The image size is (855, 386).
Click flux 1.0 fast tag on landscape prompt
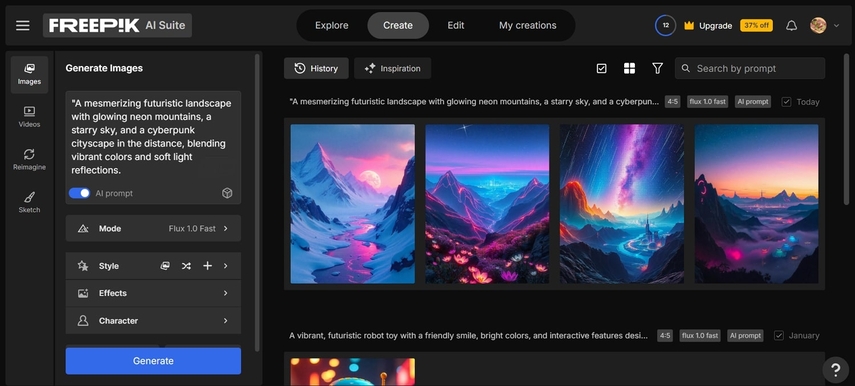pos(707,102)
